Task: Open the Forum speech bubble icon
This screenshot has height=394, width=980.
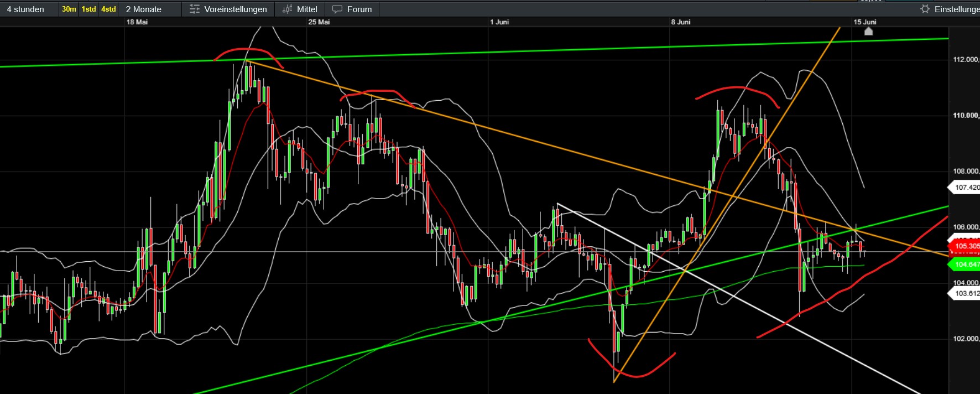Action: (x=337, y=9)
